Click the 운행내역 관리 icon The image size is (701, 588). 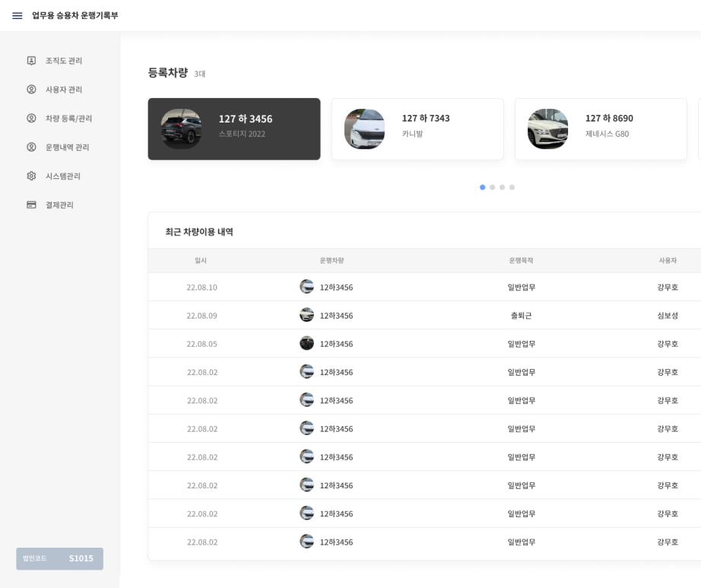pos(31,147)
